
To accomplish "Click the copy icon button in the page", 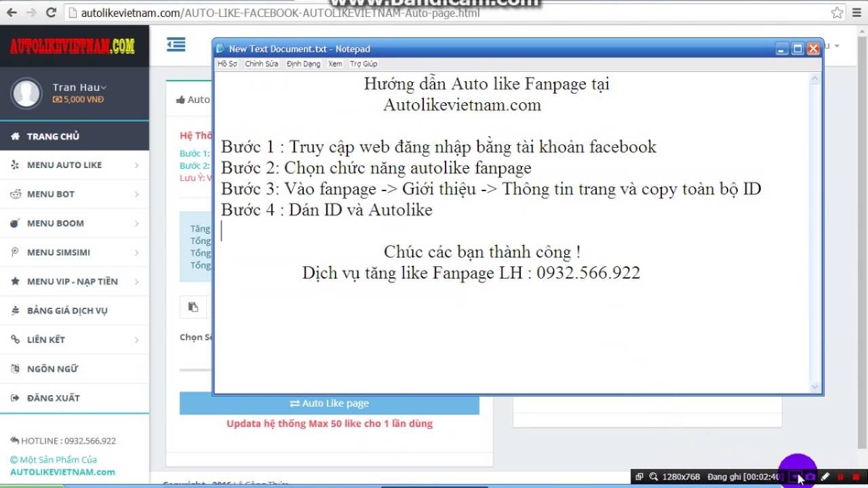I will pyautogui.click(x=193, y=307).
